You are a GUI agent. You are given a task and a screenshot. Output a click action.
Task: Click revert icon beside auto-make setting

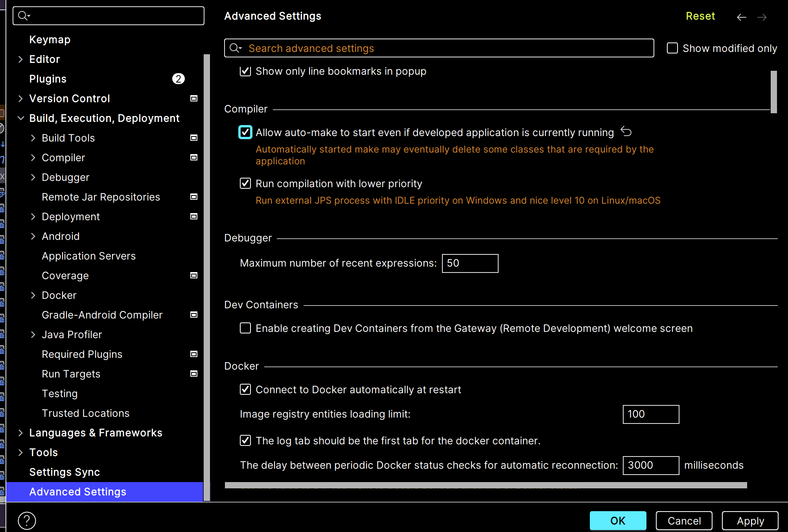coord(626,132)
